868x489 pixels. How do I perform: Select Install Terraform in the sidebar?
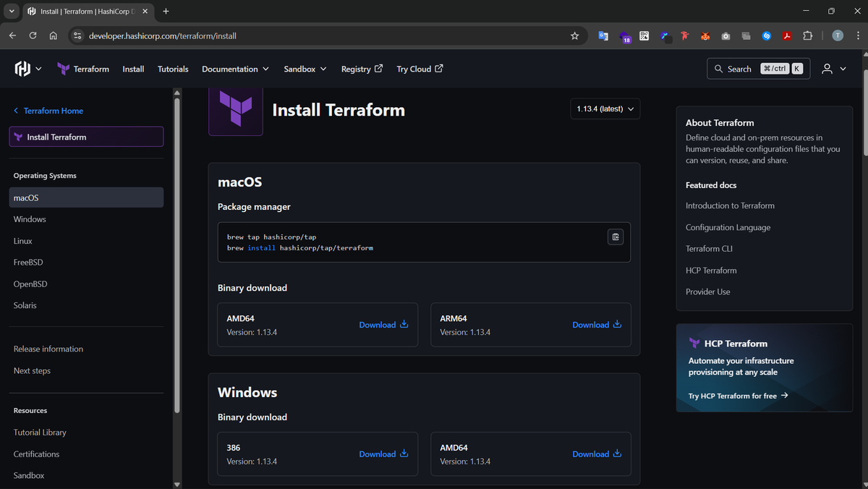(86, 137)
